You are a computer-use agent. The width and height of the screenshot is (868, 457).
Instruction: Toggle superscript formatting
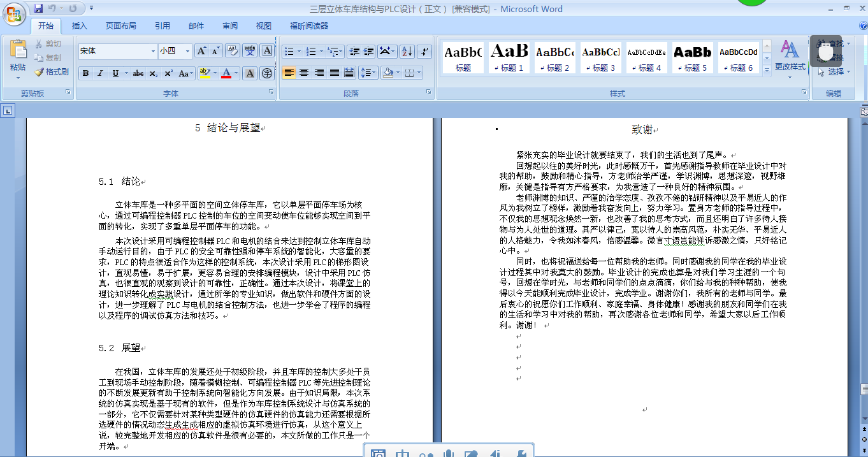(x=168, y=73)
